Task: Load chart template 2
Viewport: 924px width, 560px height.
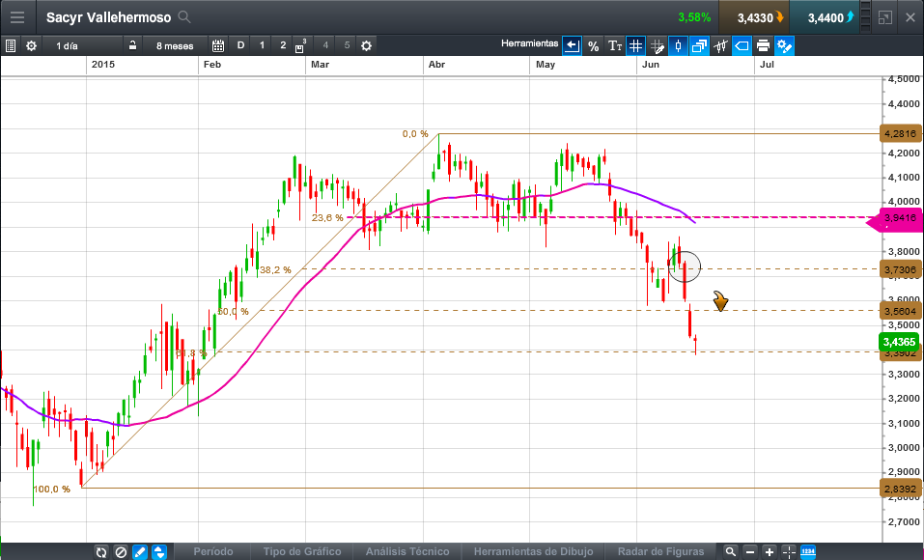Action: (283, 45)
